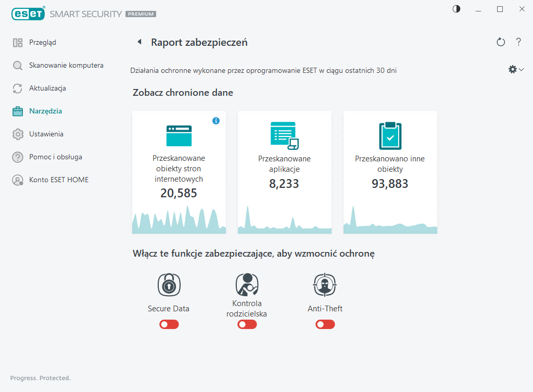Turn on Kontrola rodzicielska

pos(247,324)
